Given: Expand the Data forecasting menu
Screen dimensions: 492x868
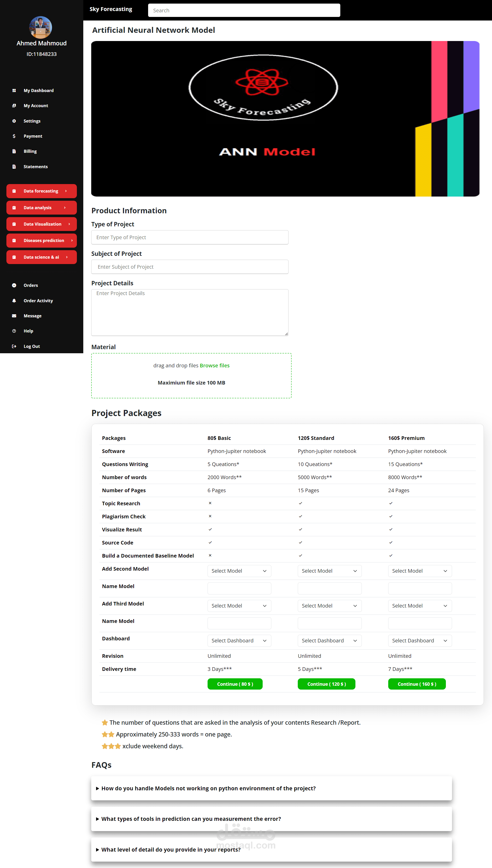Looking at the screenshot, I should 41,191.
